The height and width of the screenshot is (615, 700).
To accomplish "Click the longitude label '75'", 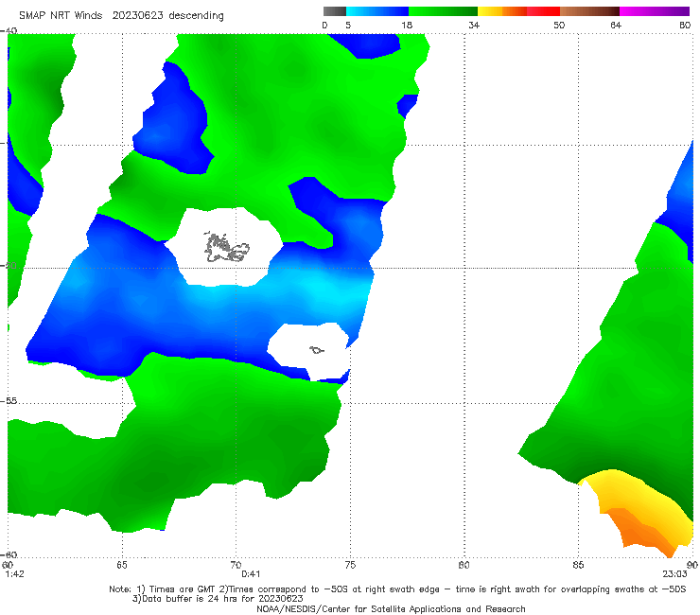I will pos(350,565).
